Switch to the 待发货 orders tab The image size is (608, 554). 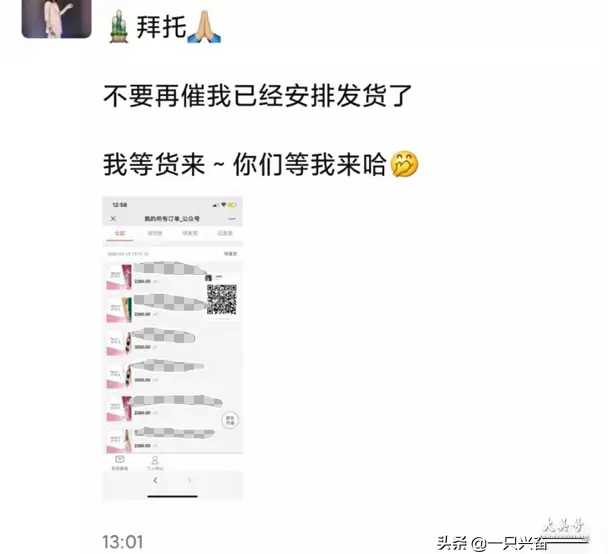click(190, 233)
